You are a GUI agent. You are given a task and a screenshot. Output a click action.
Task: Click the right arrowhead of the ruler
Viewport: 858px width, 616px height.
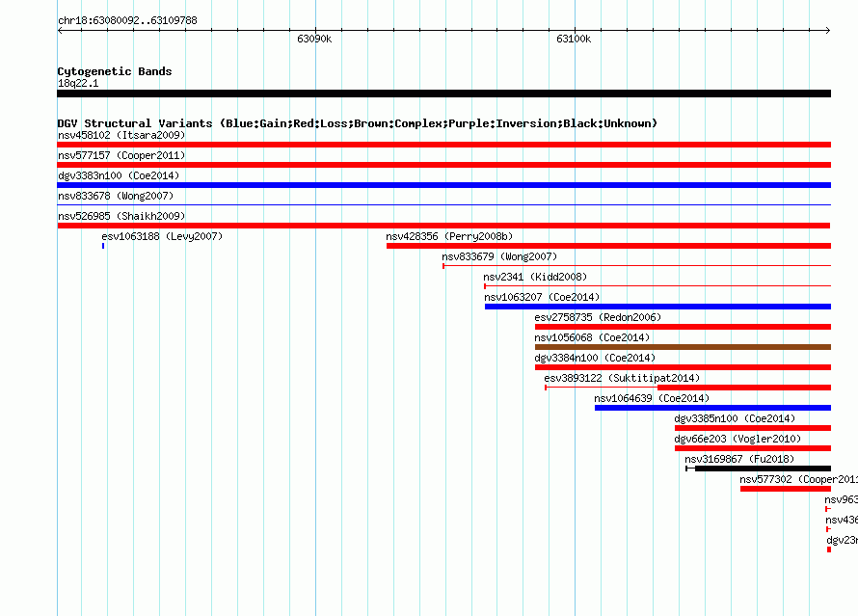(x=828, y=31)
